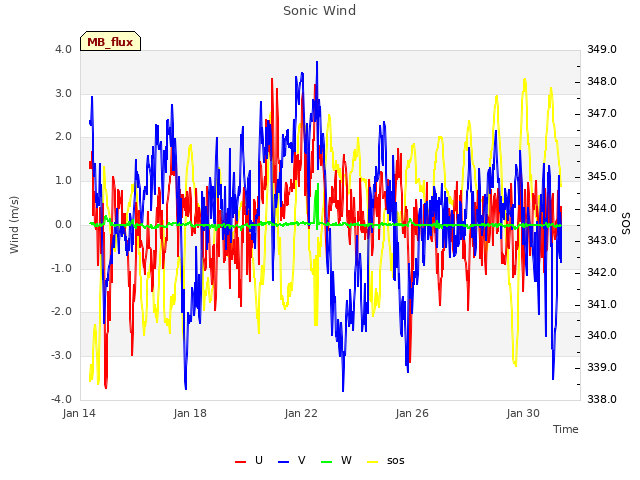Click the Jan 14 tick label
Screen dimensions: 640x480
click(79, 413)
